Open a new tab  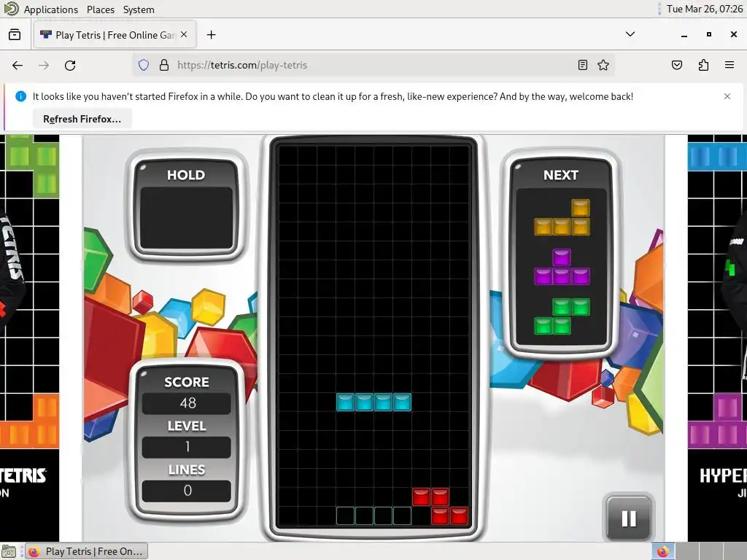(x=211, y=35)
